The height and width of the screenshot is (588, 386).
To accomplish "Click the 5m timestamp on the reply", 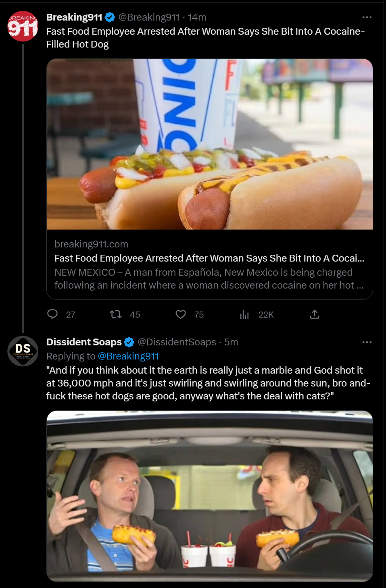I will click(x=231, y=342).
